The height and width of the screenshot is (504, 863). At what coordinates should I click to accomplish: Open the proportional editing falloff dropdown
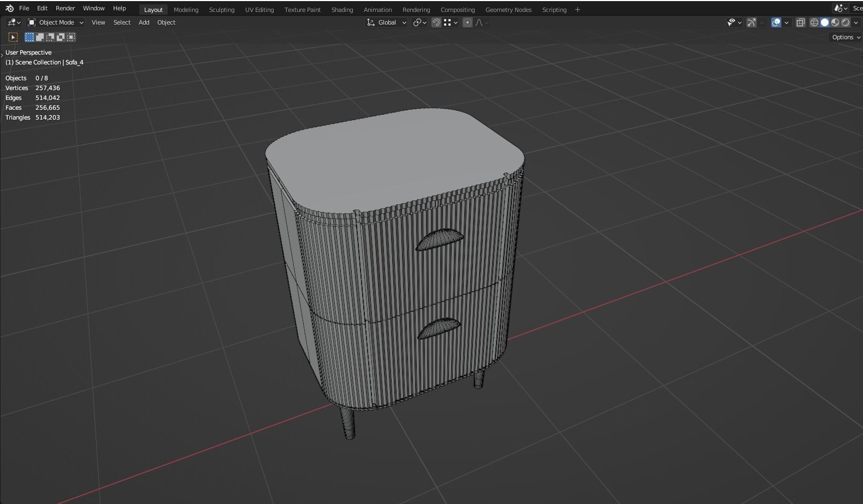[482, 22]
